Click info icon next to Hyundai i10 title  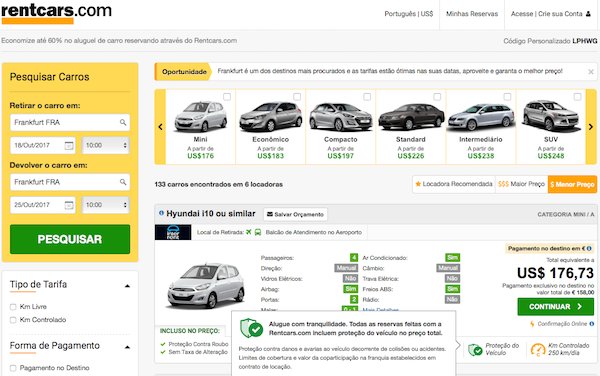(161, 213)
